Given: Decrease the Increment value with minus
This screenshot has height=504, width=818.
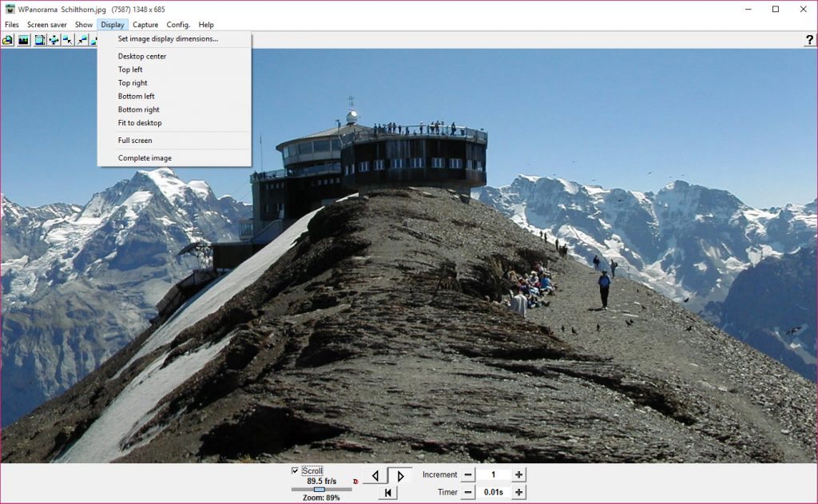Looking at the screenshot, I should (x=468, y=474).
